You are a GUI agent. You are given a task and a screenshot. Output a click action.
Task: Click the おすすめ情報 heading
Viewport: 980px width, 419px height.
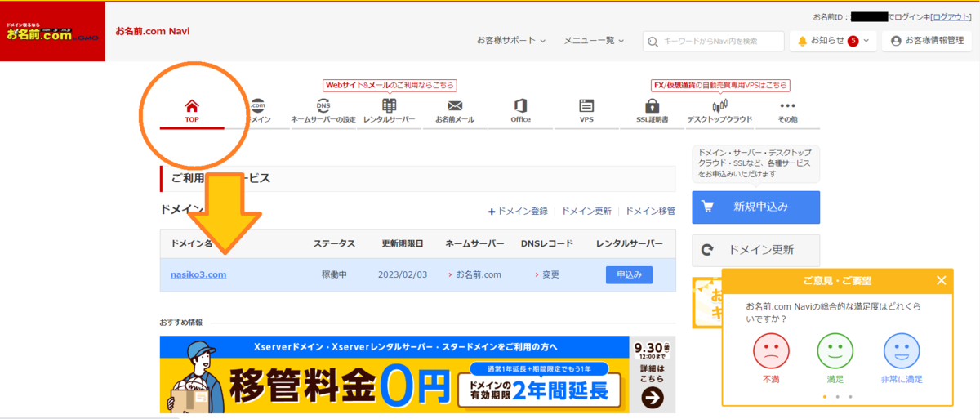click(x=181, y=323)
